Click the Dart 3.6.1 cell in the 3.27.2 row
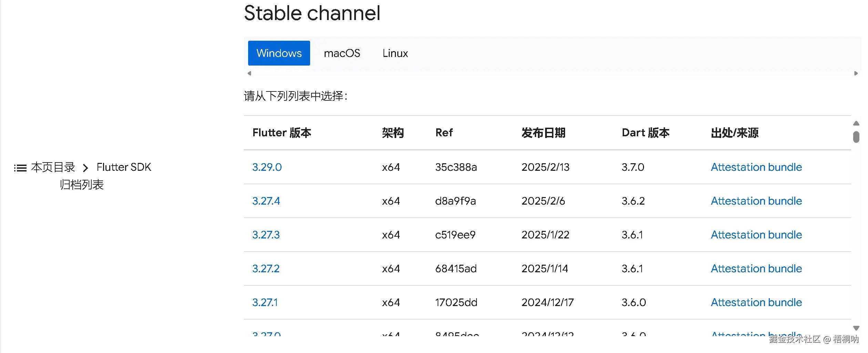The image size is (868, 353). tap(632, 269)
